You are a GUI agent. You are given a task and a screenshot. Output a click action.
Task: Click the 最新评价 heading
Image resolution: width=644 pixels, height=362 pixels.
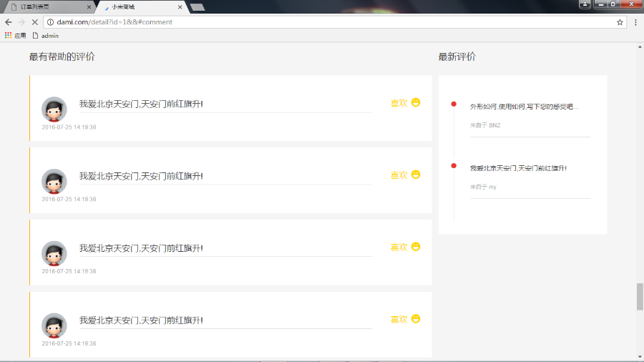[x=457, y=57]
